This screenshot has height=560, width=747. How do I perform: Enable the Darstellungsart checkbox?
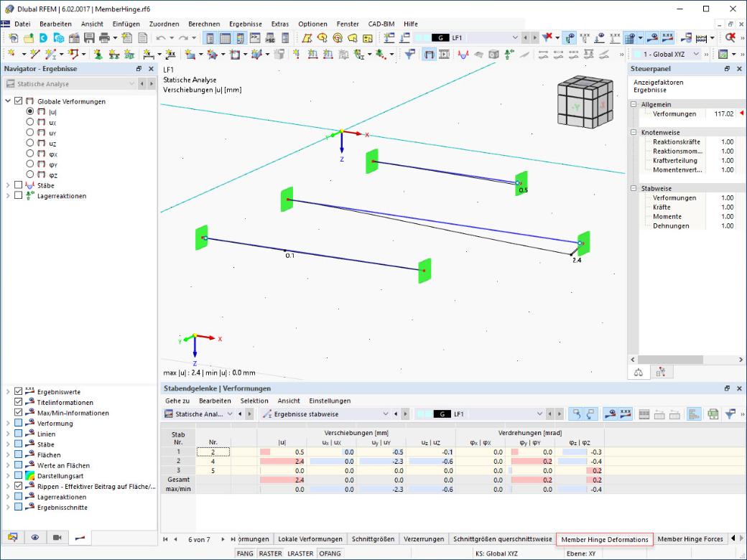[19, 475]
